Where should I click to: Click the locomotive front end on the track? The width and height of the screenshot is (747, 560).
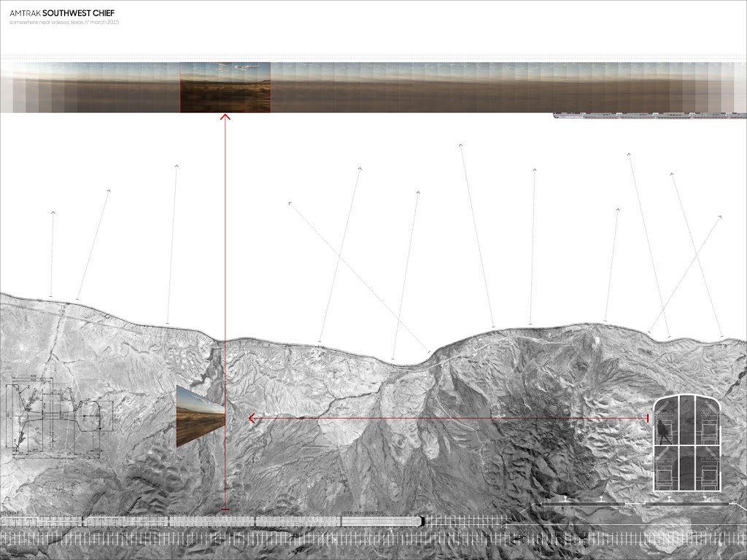(x=419, y=521)
